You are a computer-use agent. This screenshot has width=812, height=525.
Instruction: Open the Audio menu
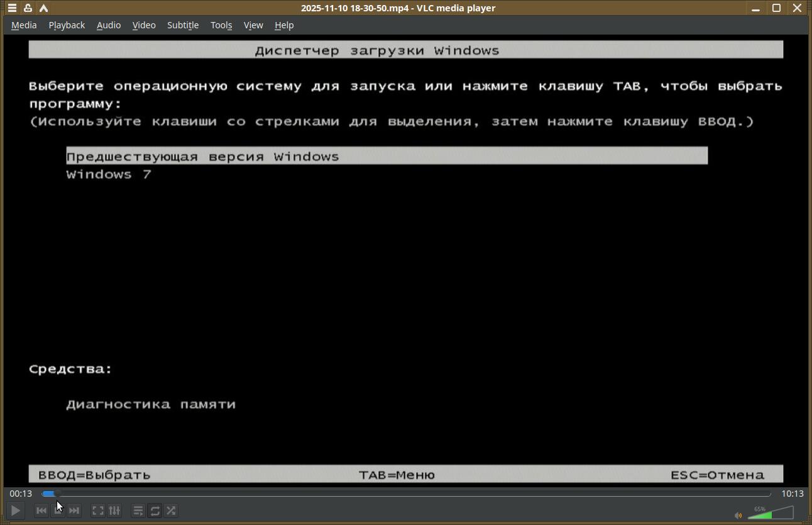109,25
